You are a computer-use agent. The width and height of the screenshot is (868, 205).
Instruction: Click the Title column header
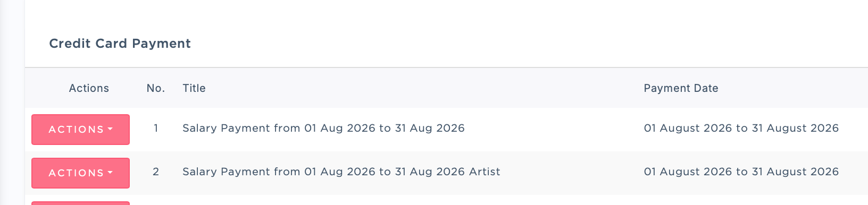(194, 88)
